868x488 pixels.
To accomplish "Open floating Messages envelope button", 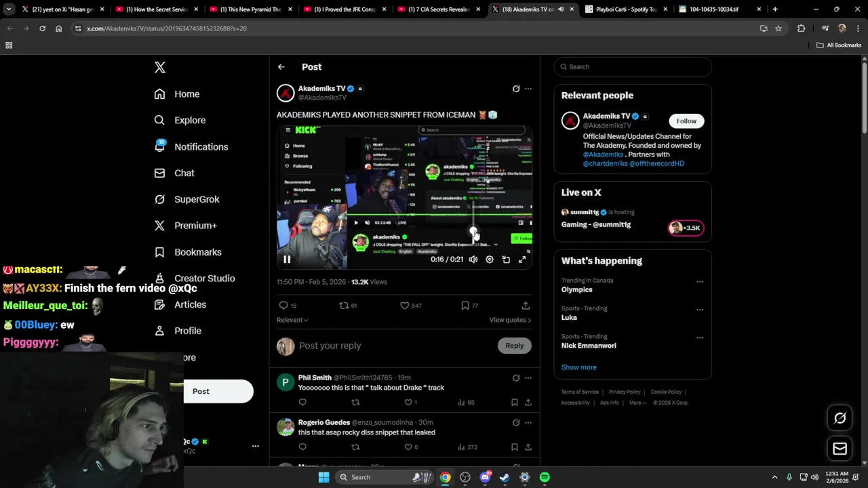I will (840, 449).
